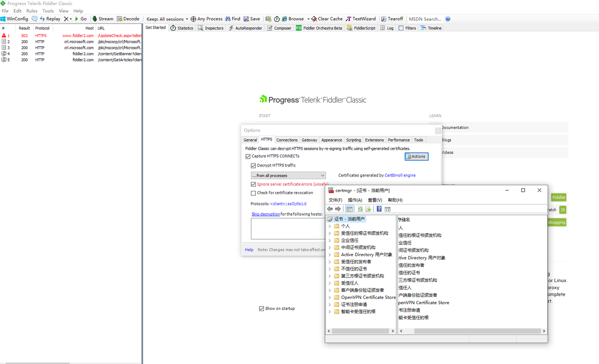Toggle the Decode toolbar option
Viewport: 599px width, 364px height.
tap(128, 19)
